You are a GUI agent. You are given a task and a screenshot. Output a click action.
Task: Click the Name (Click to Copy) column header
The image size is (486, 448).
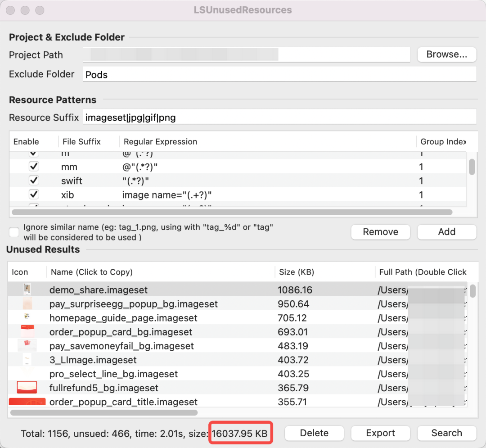[x=92, y=272]
